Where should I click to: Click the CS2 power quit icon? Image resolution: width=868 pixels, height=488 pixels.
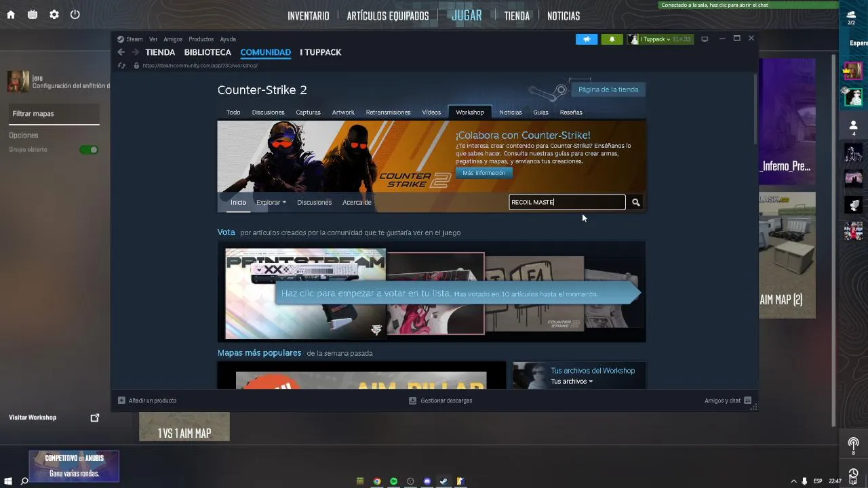point(75,14)
